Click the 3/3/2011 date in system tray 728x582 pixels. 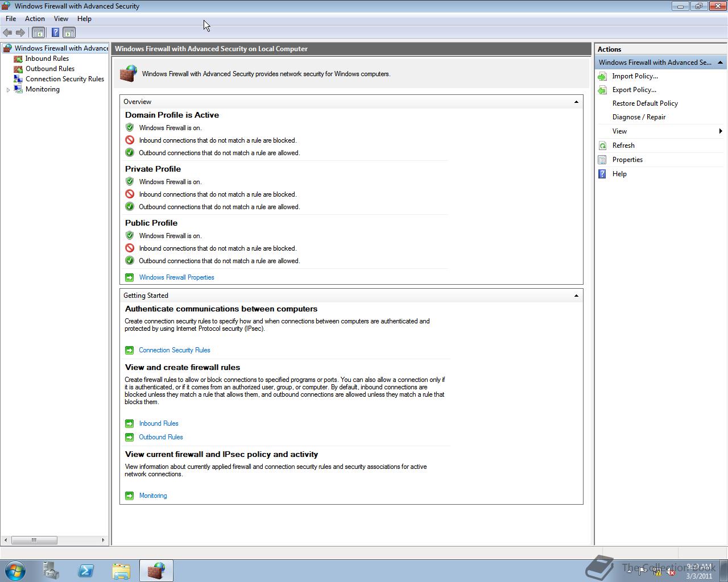point(699,576)
